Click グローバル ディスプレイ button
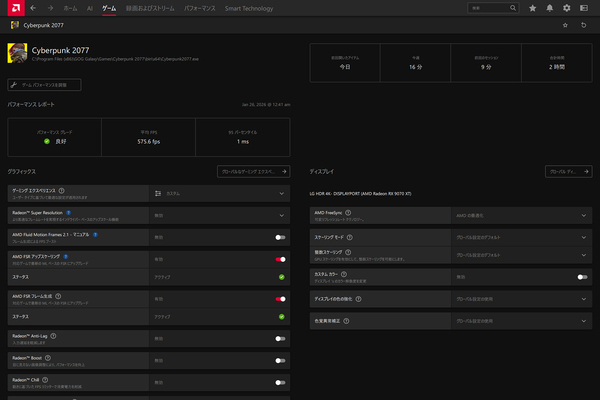The width and height of the screenshot is (600, 400). (x=568, y=172)
